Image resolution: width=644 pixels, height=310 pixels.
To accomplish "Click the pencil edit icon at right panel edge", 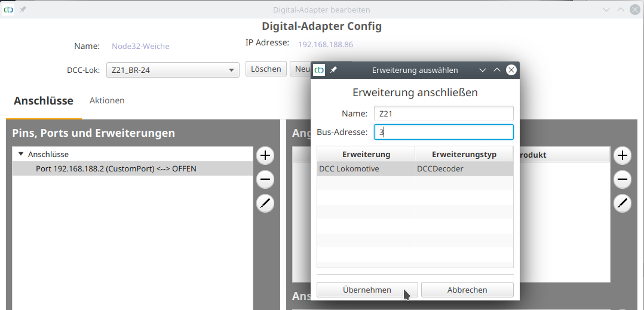I will tap(622, 204).
